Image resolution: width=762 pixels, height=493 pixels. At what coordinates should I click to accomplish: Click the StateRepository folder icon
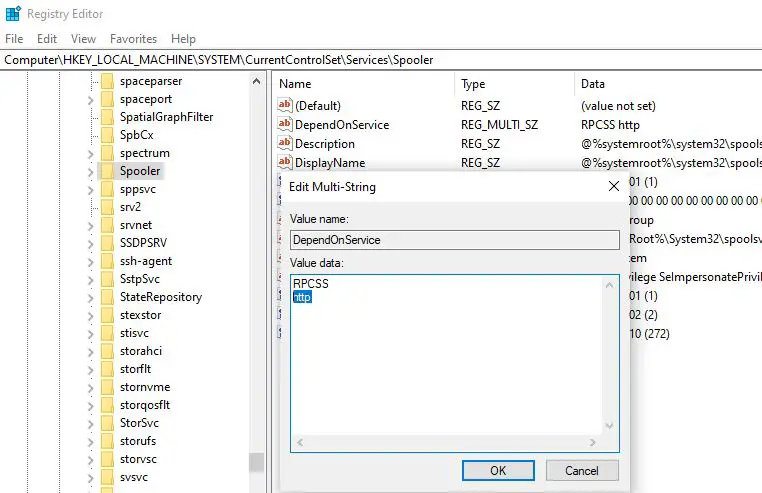107,297
